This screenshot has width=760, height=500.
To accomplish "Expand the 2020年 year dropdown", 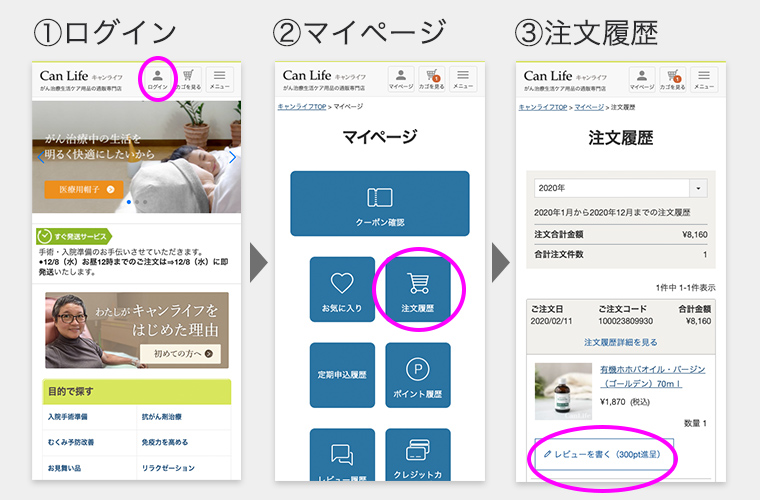I will pyautogui.click(x=620, y=188).
